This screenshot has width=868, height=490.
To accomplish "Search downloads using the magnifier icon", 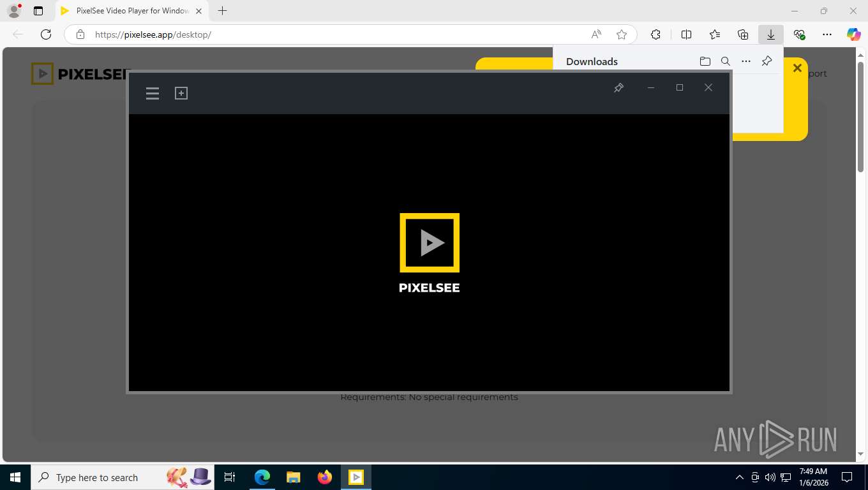I will [726, 61].
